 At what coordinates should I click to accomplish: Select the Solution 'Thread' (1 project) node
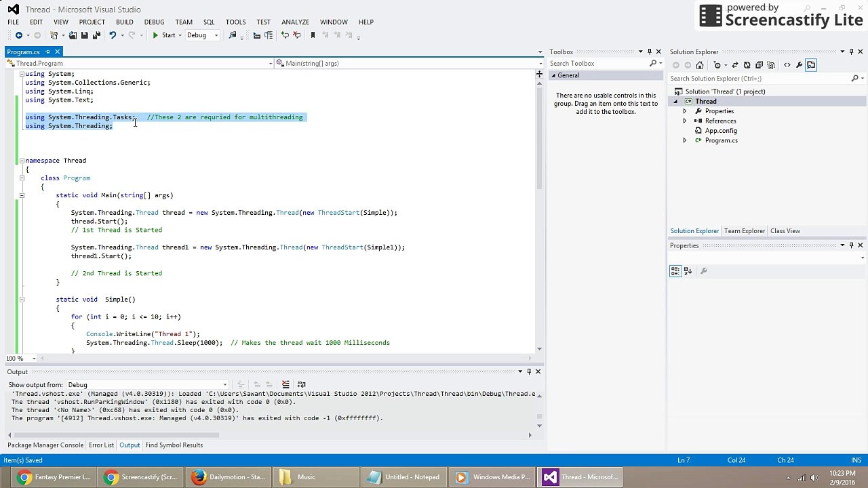coord(725,91)
